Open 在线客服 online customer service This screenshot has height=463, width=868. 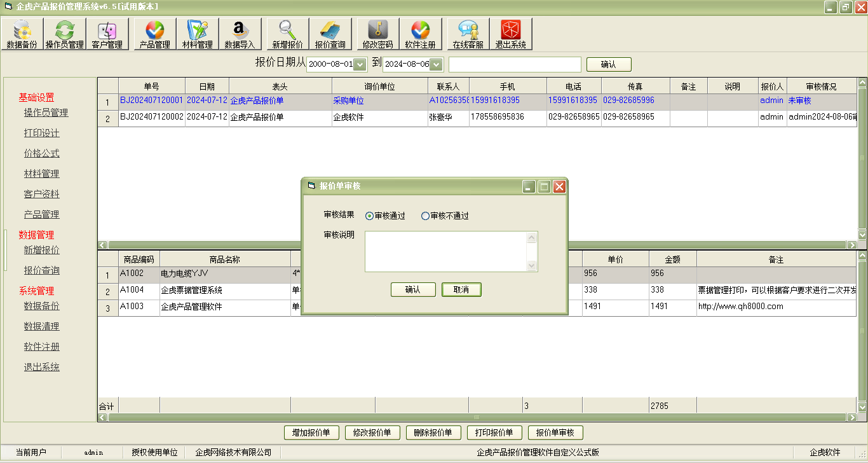point(468,33)
